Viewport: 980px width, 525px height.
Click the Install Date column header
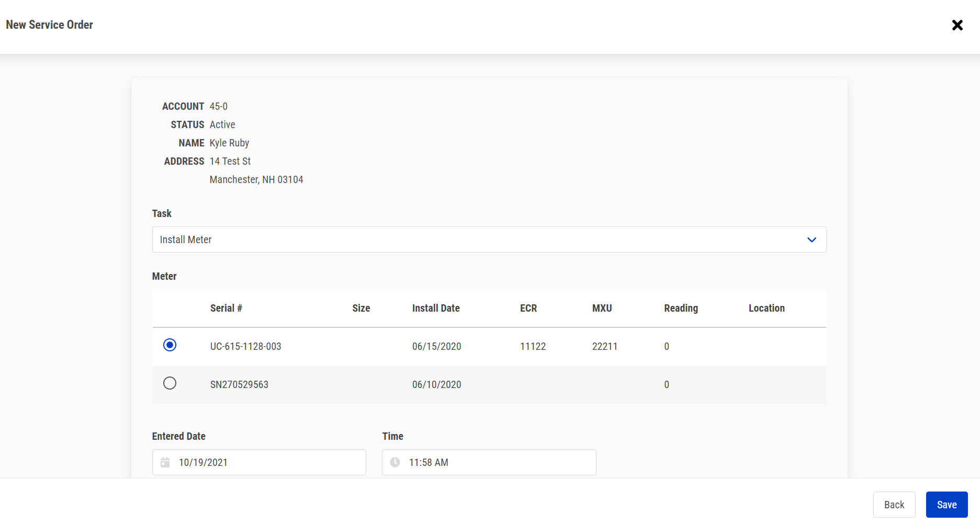coord(435,309)
